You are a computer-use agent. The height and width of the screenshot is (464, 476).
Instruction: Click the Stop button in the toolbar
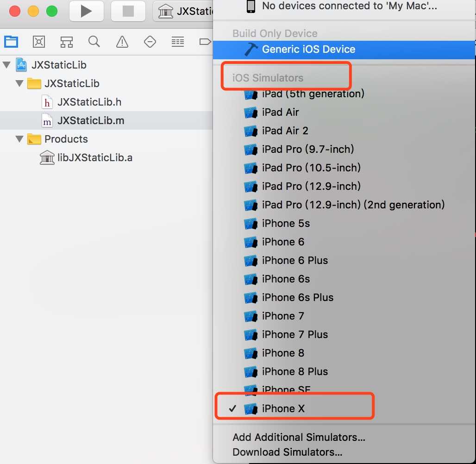128,11
